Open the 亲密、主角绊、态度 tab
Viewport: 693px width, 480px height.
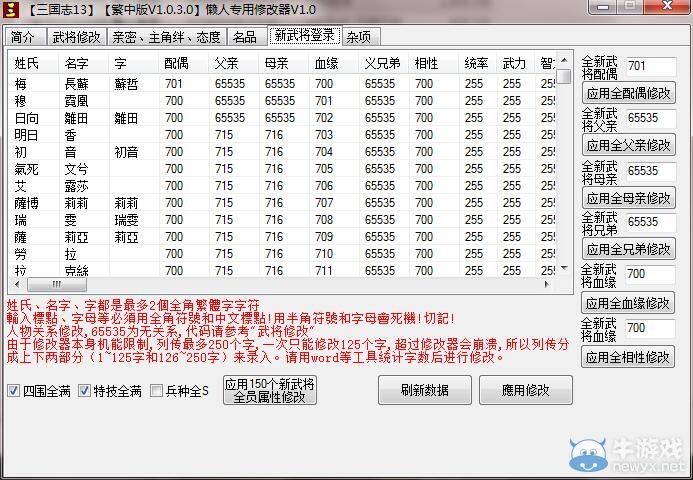[x=167, y=37]
